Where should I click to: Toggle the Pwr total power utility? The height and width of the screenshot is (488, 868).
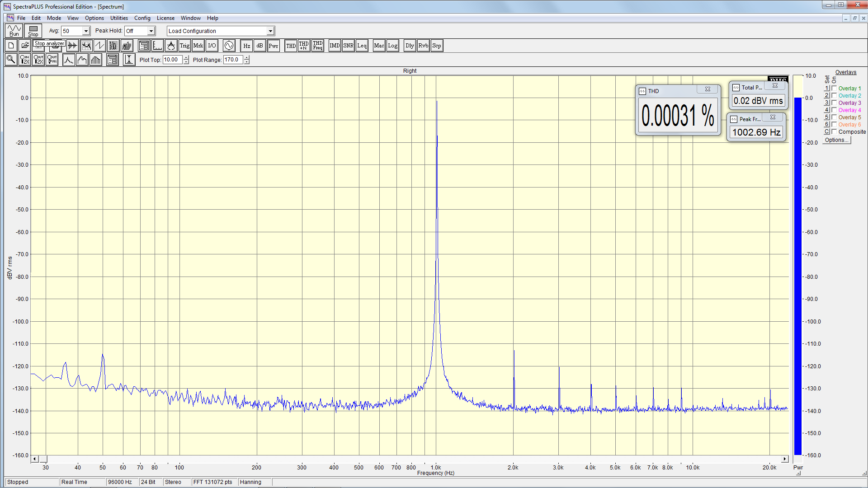click(273, 46)
